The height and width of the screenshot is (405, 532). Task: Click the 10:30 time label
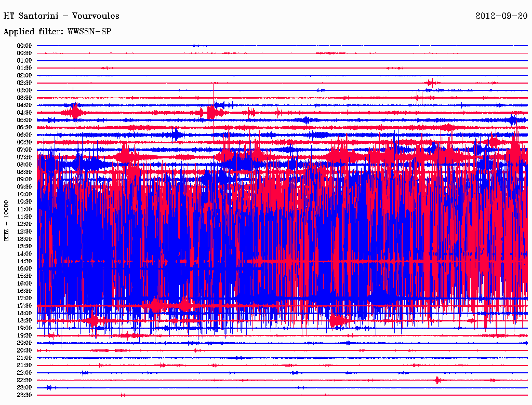point(24,201)
